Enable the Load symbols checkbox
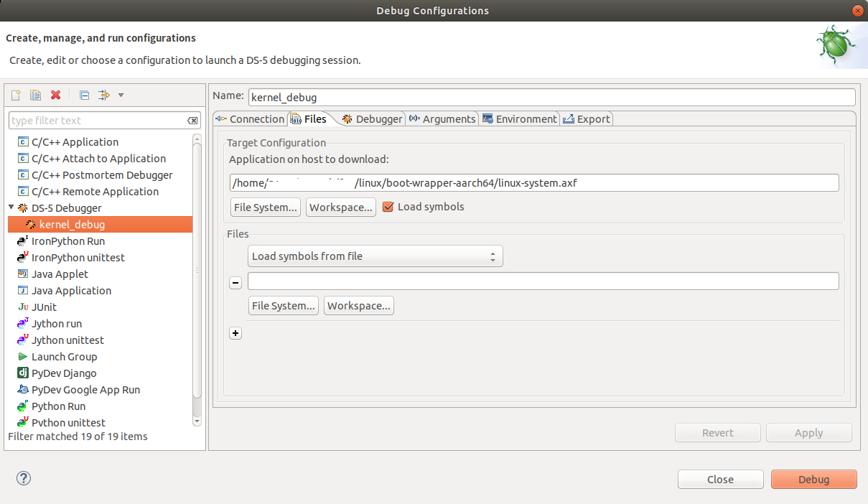 pyautogui.click(x=388, y=206)
